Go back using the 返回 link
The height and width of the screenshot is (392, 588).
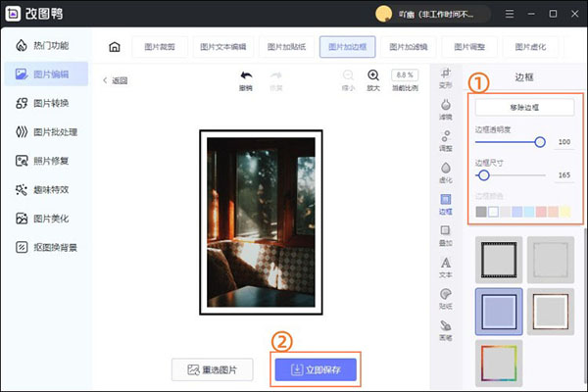(x=114, y=80)
